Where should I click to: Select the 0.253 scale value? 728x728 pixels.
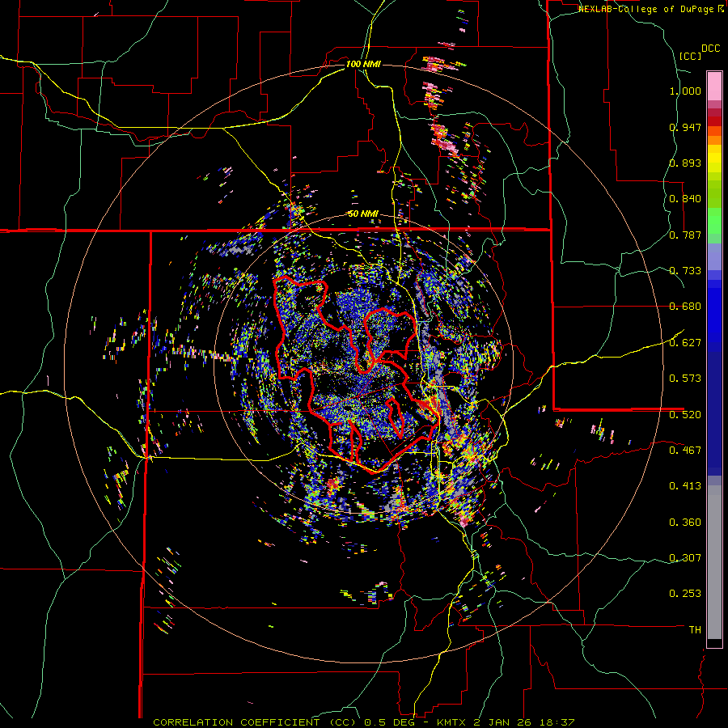point(685,594)
